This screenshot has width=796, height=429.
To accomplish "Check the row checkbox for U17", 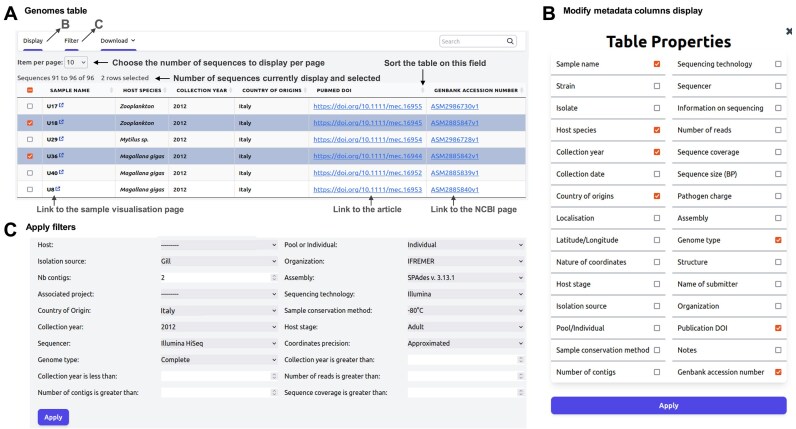I will coord(30,106).
